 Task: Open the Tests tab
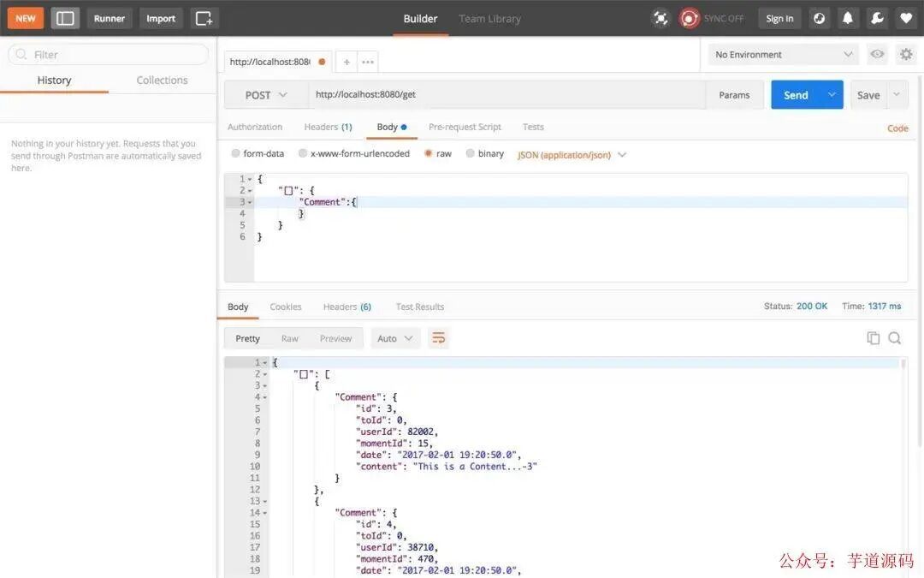[533, 127]
